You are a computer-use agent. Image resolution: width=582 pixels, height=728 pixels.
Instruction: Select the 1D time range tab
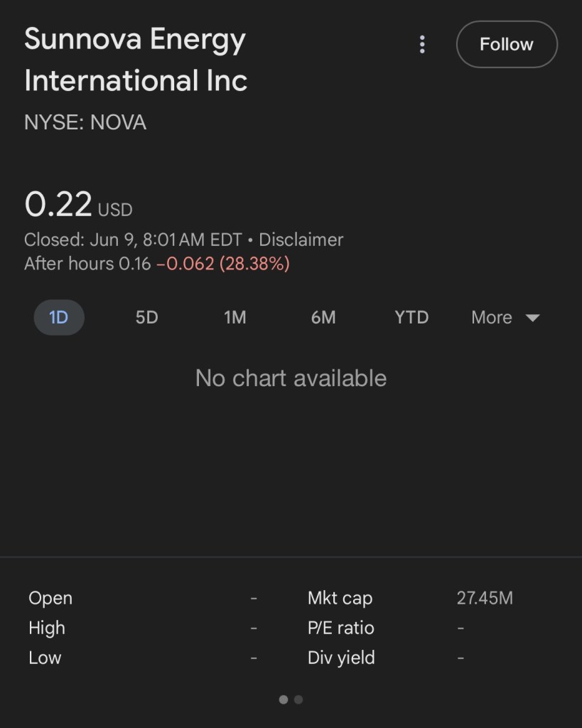[x=59, y=317]
